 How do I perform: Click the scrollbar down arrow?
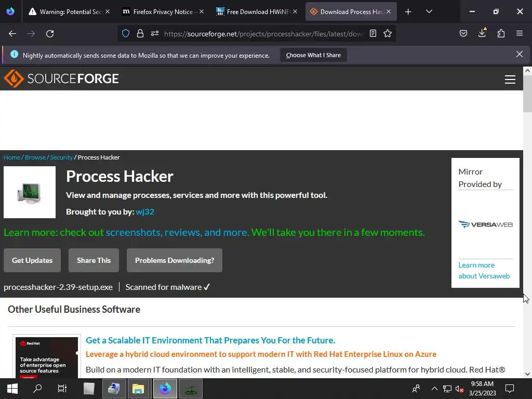click(527, 374)
